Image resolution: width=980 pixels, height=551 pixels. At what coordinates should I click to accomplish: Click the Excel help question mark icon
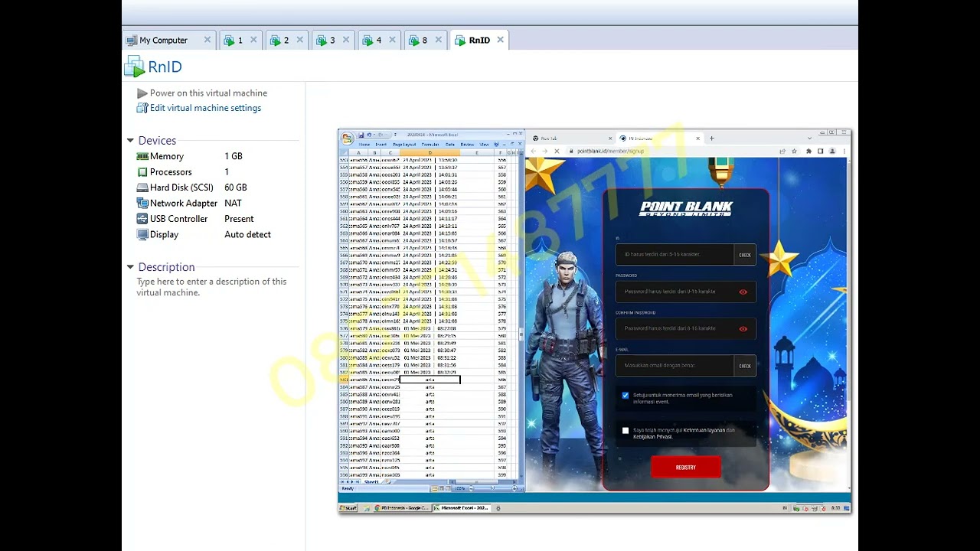496,144
